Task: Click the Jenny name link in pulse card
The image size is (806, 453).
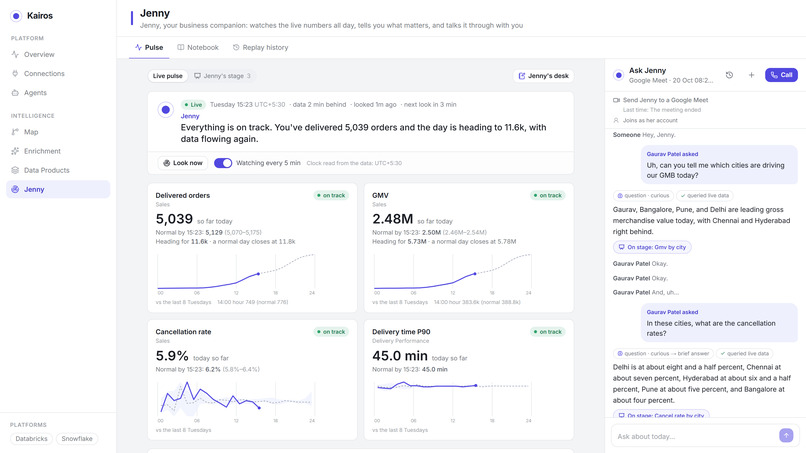Action: 190,116
